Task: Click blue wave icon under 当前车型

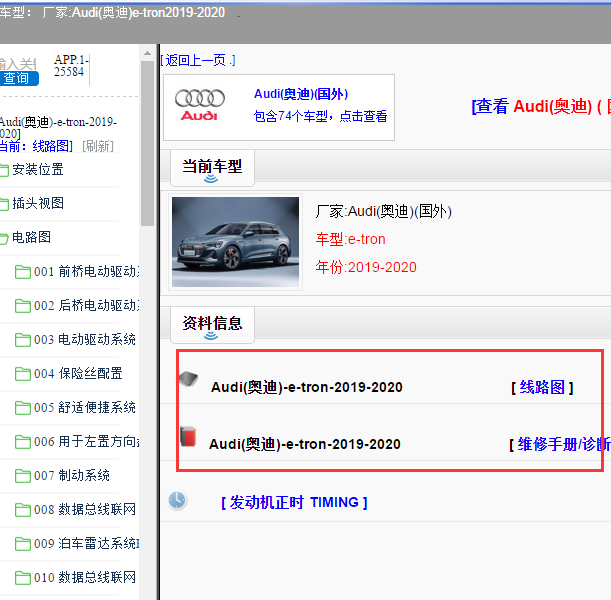Action: (x=211, y=179)
